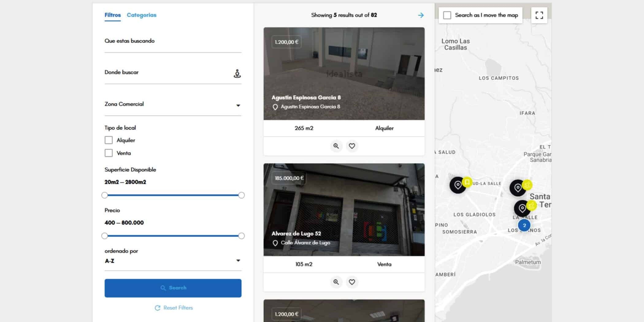Check the Alquiler checkbox
The image size is (644, 322).
click(109, 140)
